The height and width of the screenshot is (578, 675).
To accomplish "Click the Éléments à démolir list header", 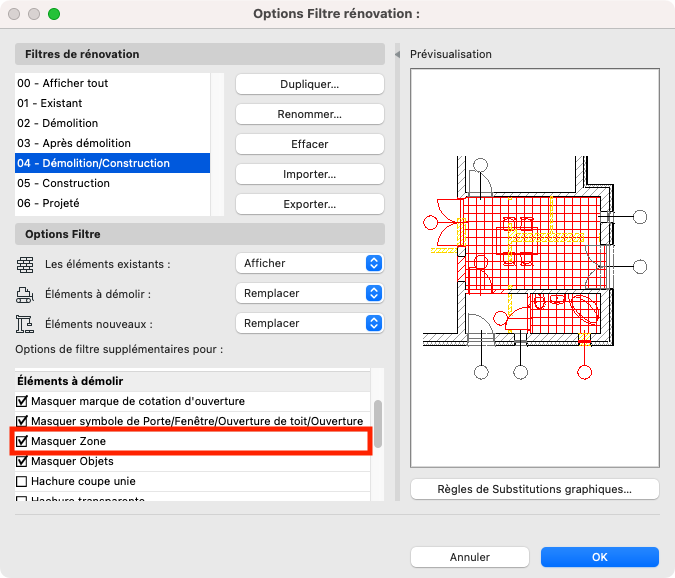I will [192, 381].
